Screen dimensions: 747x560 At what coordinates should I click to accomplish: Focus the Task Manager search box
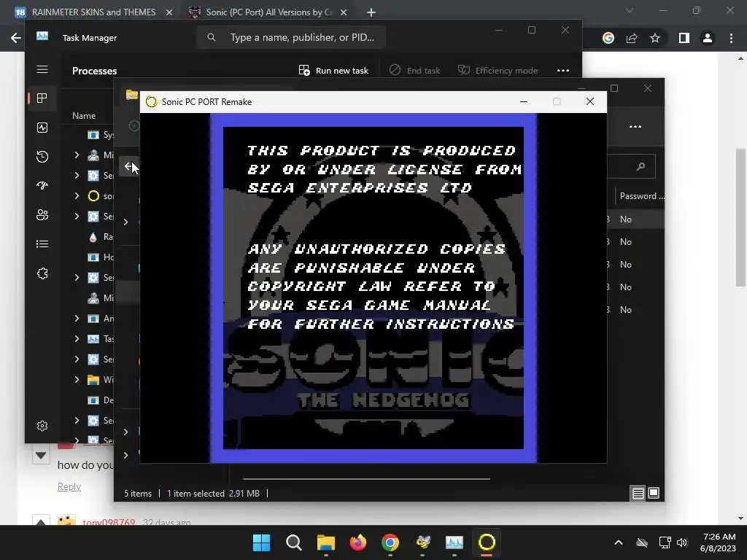click(291, 37)
